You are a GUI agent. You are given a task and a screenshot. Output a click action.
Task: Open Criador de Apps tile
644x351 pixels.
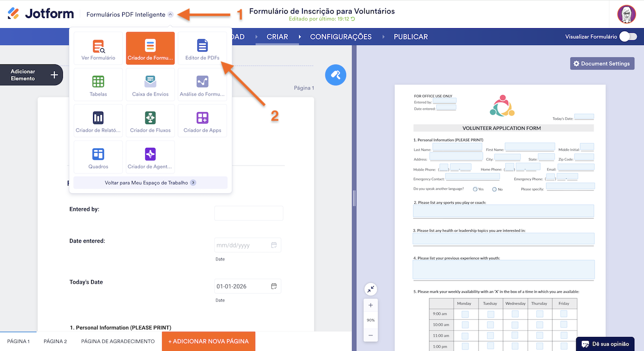point(202,121)
